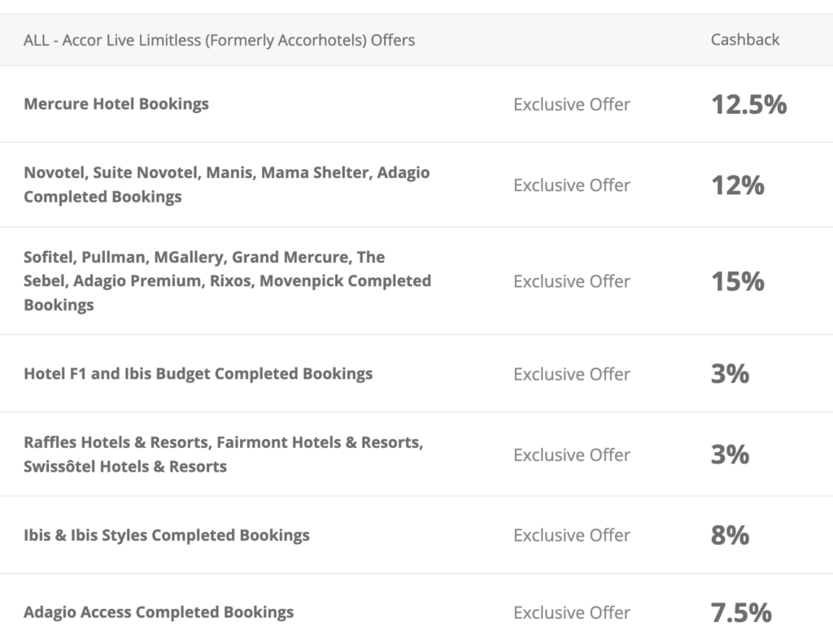Click Exclusive Offer label beside Adagio Access
Viewport: 833px width, 644px height.
point(572,612)
